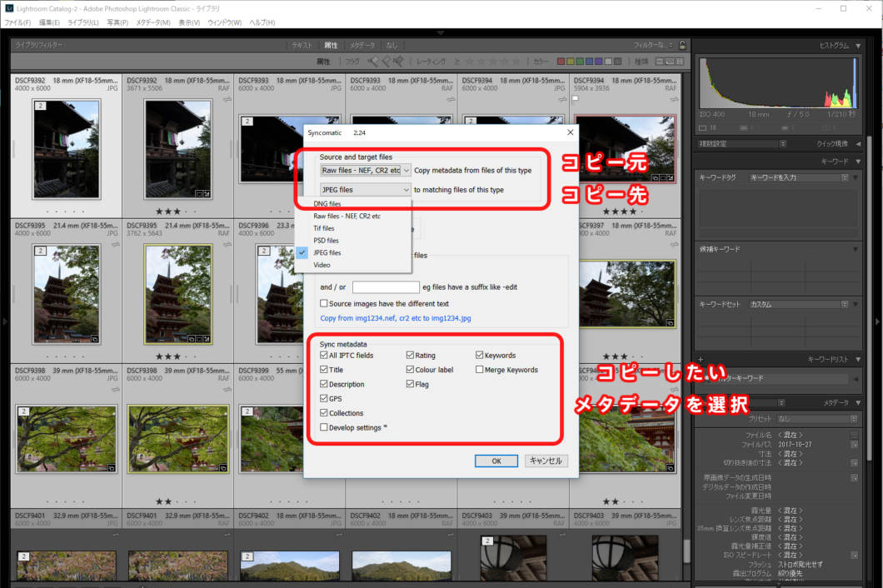The image size is (883, 588).
Task: Close the Syncomatic dialog with X
Action: pyautogui.click(x=570, y=132)
